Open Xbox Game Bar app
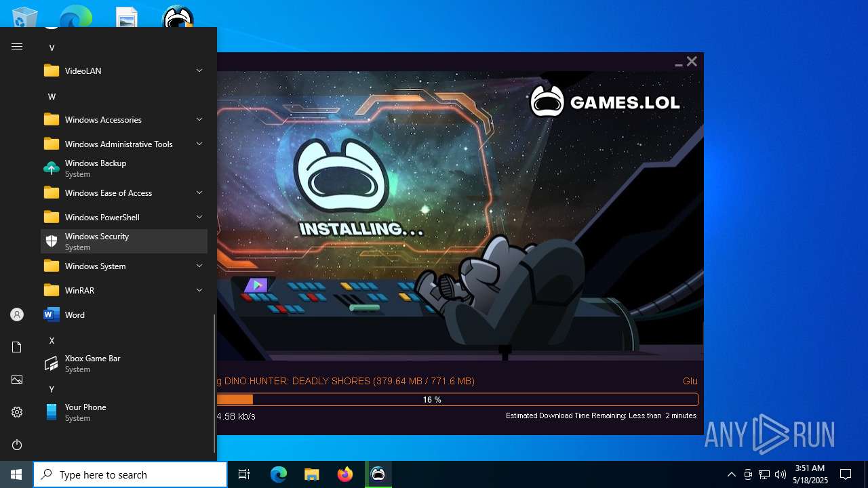The image size is (868, 488). pyautogui.click(x=124, y=363)
